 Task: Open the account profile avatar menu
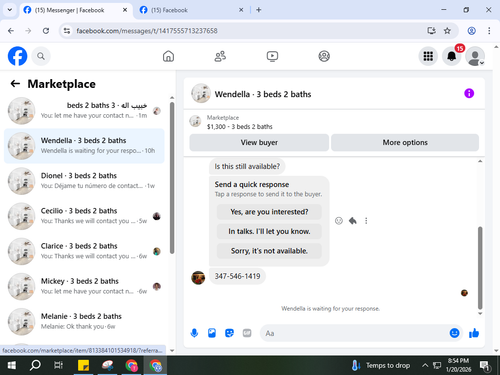[475, 56]
